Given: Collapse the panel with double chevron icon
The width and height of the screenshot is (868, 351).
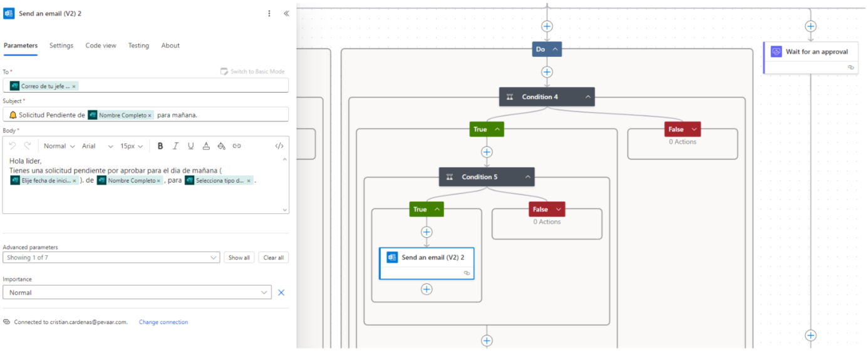Looking at the screenshot, I should (x=286, y=13).
